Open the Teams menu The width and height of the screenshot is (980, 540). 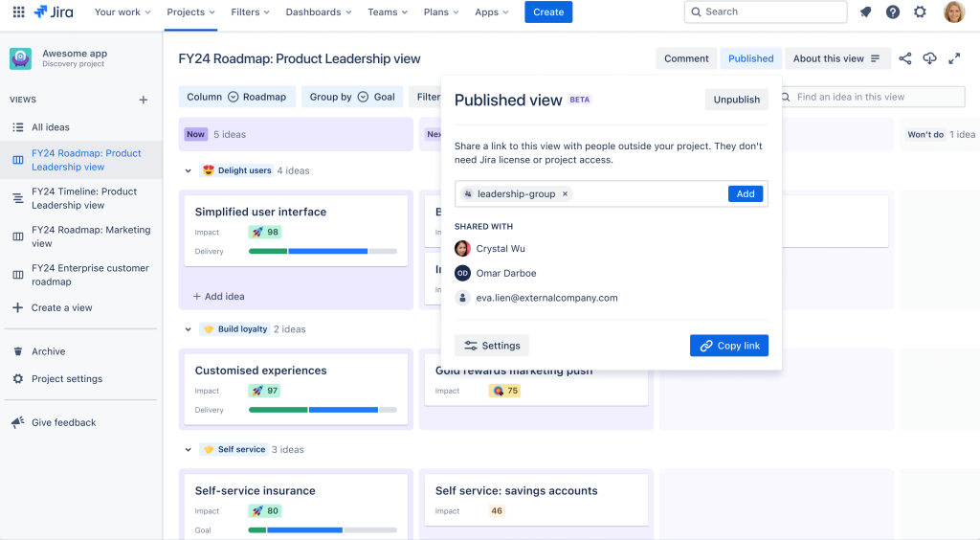pyautogui.click(x=388, y=11)
